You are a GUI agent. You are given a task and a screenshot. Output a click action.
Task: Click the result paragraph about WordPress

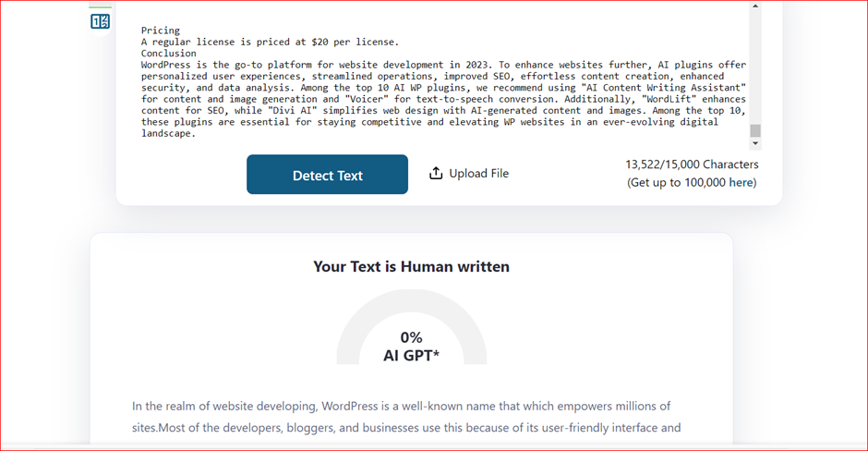click(406, 417)
